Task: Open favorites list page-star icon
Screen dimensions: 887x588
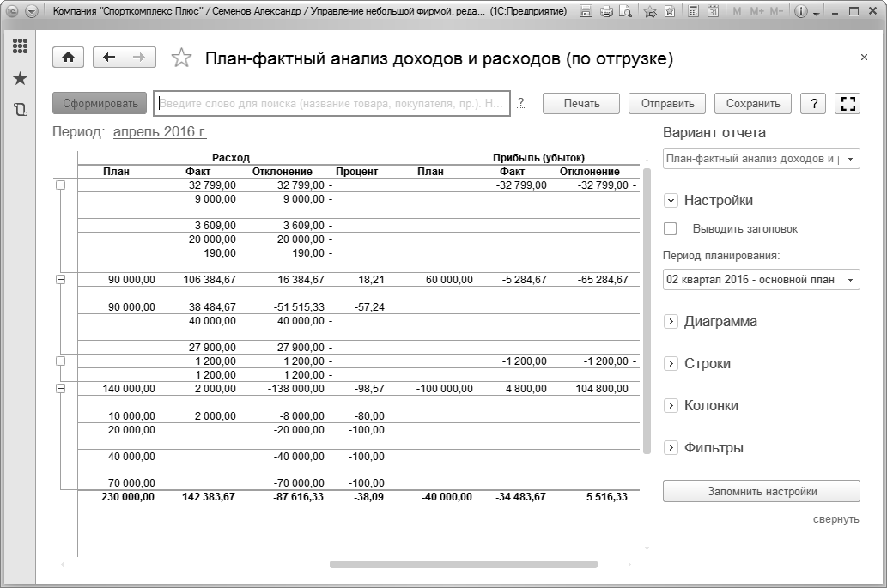Action: pyautogui.click(x=670, y=11)
